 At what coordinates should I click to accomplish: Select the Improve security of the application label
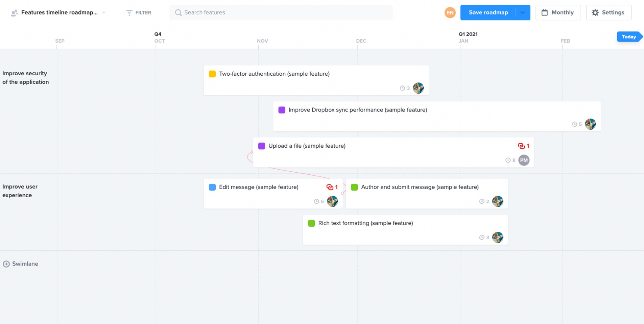tap(26, 77)
